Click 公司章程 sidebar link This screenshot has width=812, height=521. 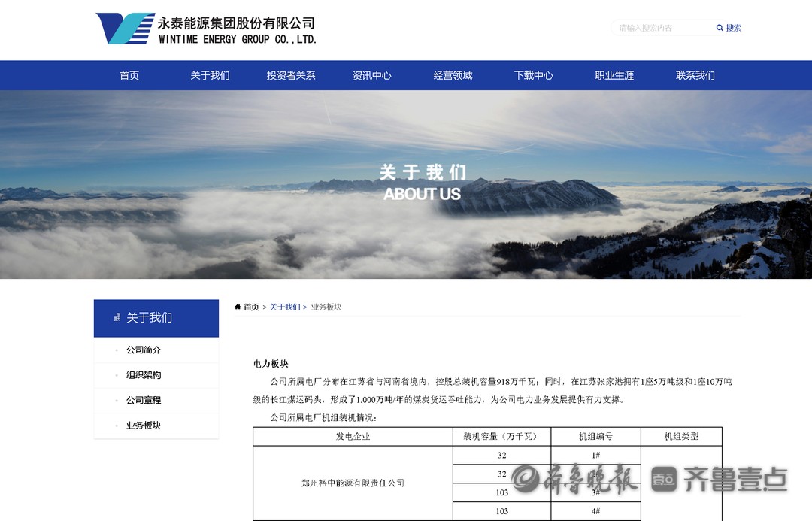coord(144,400)
